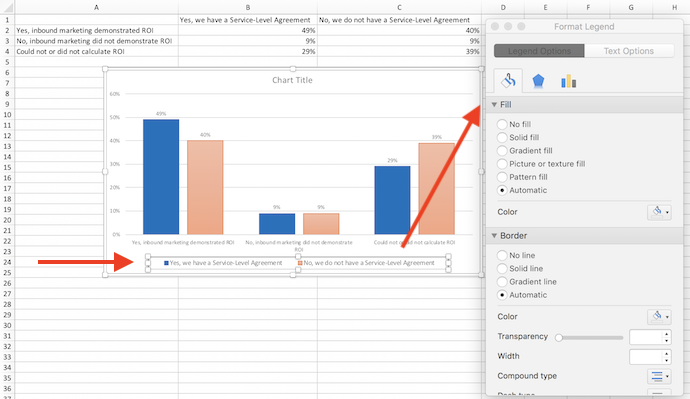Click cell B4 showing 29%
Image resolution: width=690 pixels, height=399 pixels.
[248, 51]
